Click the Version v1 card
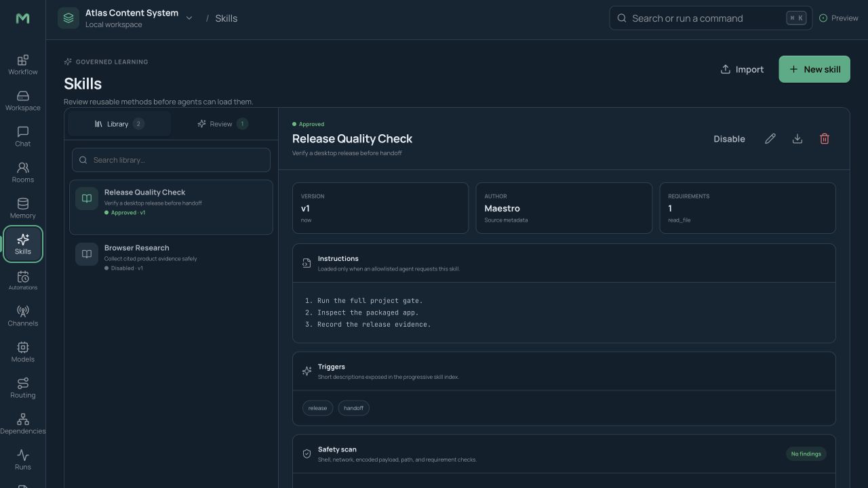The image size is (868, 488). 380,208
